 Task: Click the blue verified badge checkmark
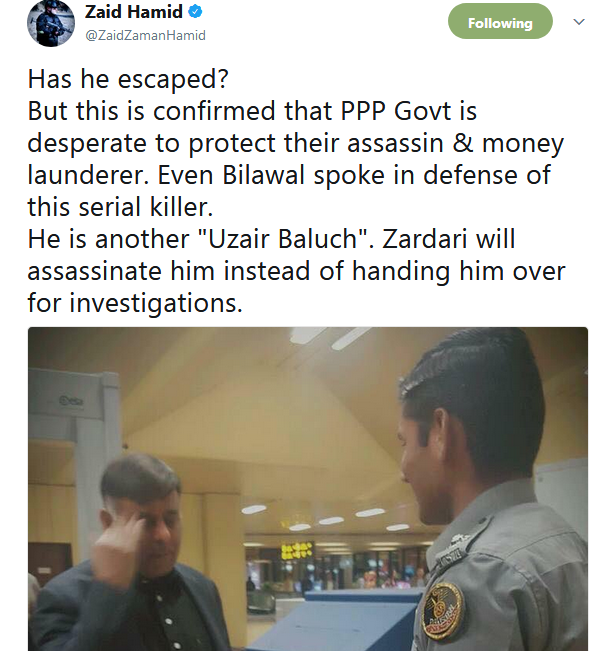195,12
